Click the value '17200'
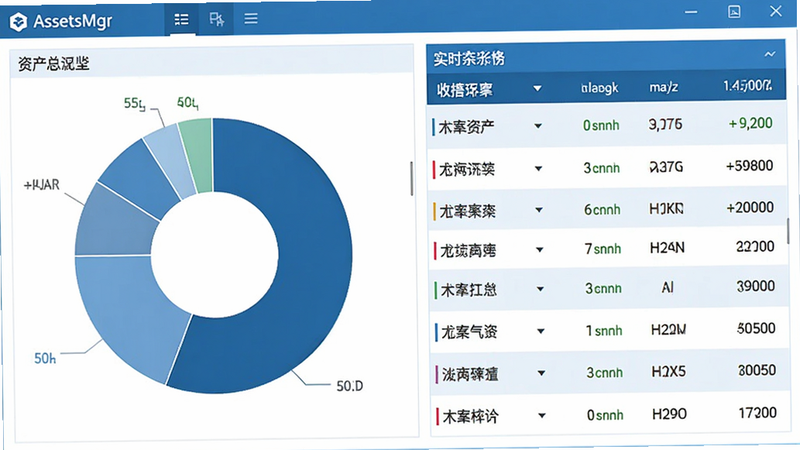800x450 pixels. pyautogui.click(x=758, y=413)
